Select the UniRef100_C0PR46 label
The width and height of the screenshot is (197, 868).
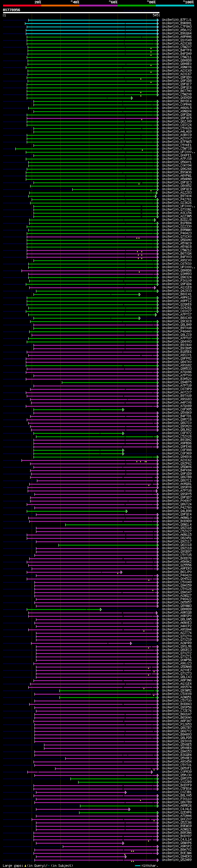176,104
